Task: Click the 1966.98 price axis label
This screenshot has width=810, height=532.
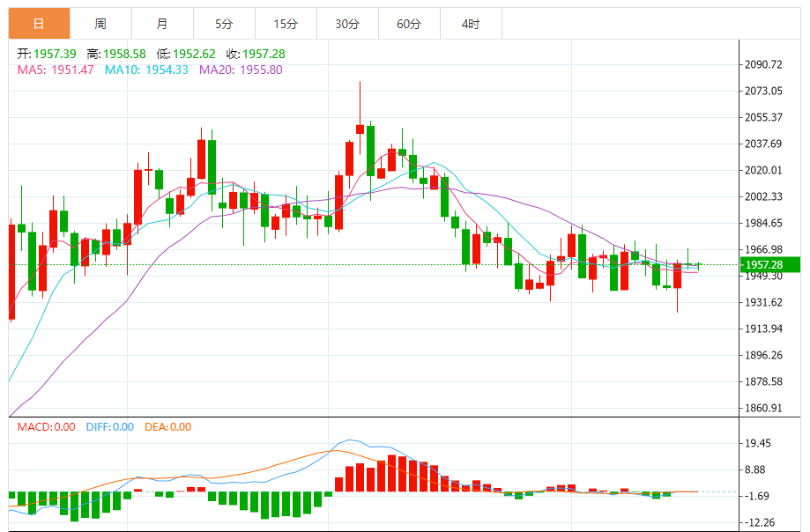Action: point(763,249)
